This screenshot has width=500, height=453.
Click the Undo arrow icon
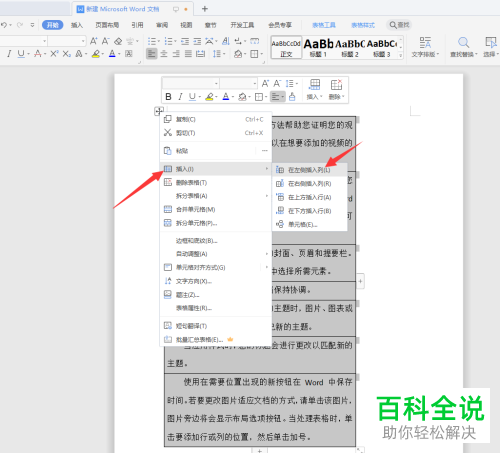coord(4,25)
